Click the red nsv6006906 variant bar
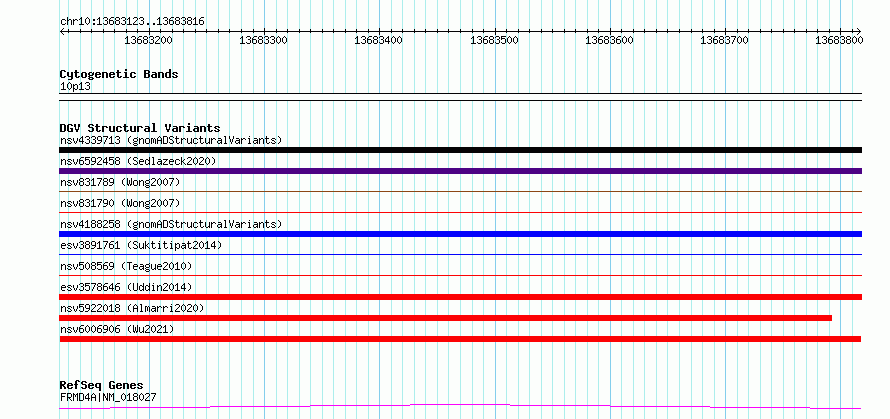Viewport: 890px width, 419px height. pyautogui.click(x=460, y=339)
